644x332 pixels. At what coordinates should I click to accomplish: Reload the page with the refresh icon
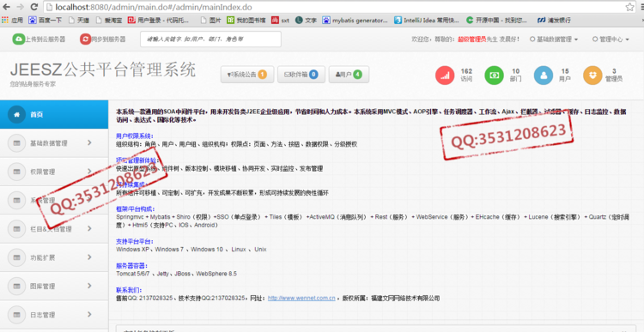[x=34, y=7]
